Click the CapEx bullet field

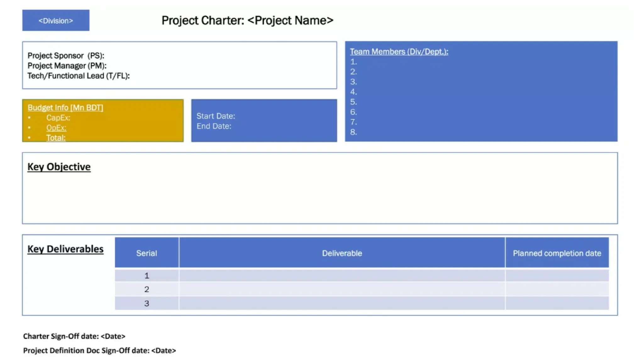point(58,118)
